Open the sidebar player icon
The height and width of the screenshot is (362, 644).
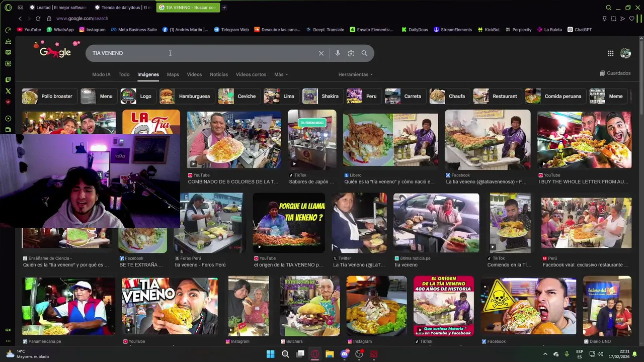[x=8, y=119]
